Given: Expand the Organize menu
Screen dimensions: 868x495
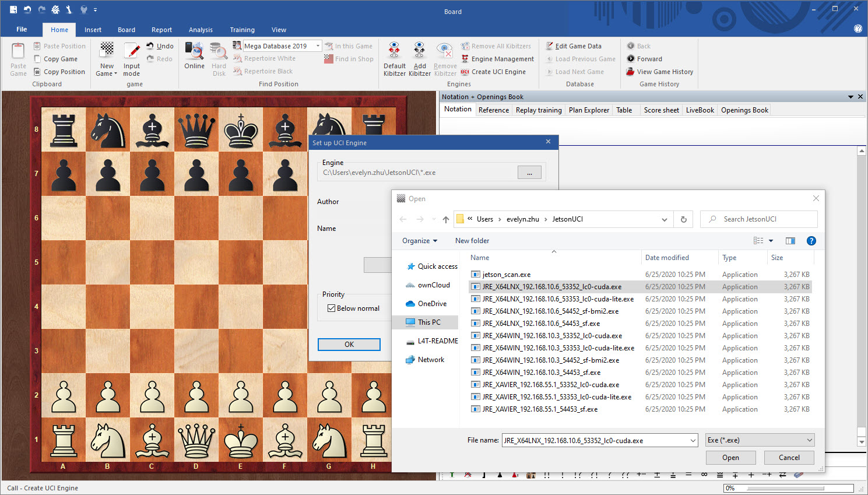Looking at the screenshot, I should 419,241.
